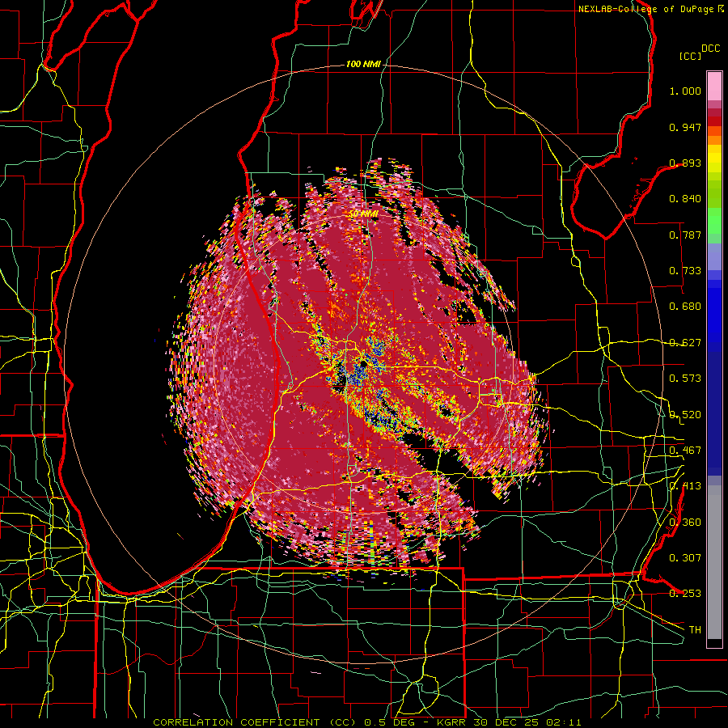The image size is (728, 728).
Task: Click the Correlation Coefficient caption at the bottom
Action: click(x=366, y=722)
